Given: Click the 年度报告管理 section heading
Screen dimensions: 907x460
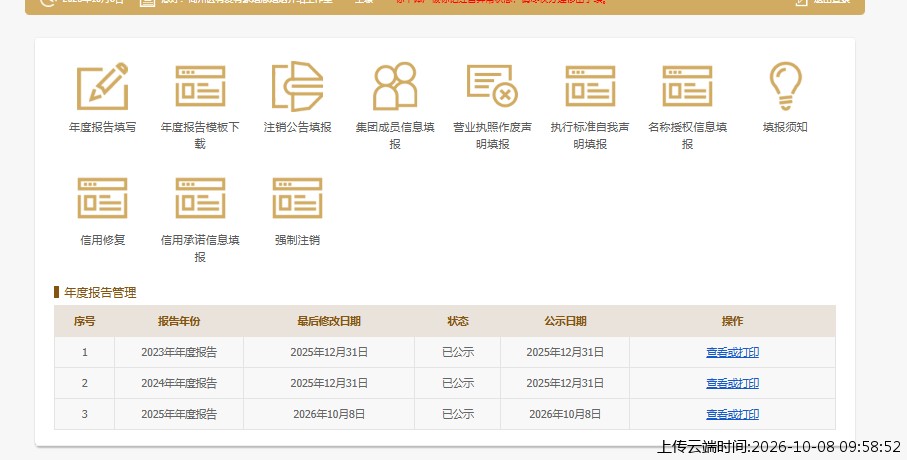Looking at the screenshot, I should [100, 293].
